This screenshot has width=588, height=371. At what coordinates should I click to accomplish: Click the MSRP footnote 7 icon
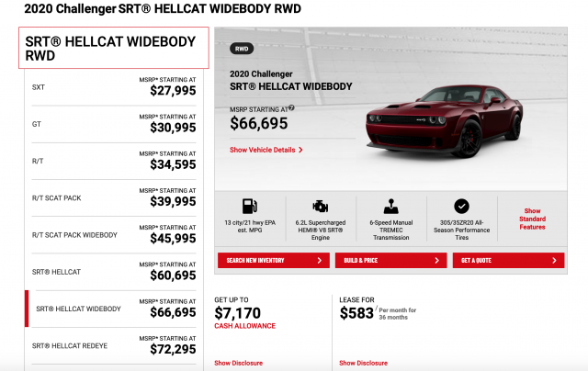[291, 108]
